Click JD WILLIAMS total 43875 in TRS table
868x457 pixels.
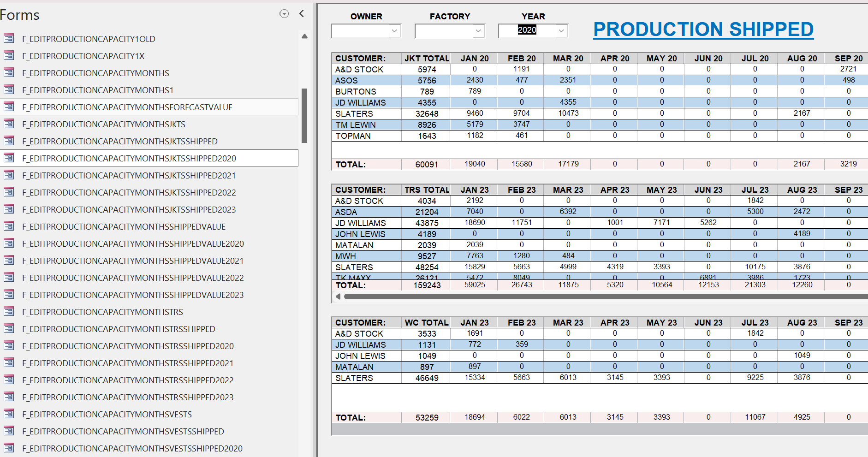pos(427,223)
